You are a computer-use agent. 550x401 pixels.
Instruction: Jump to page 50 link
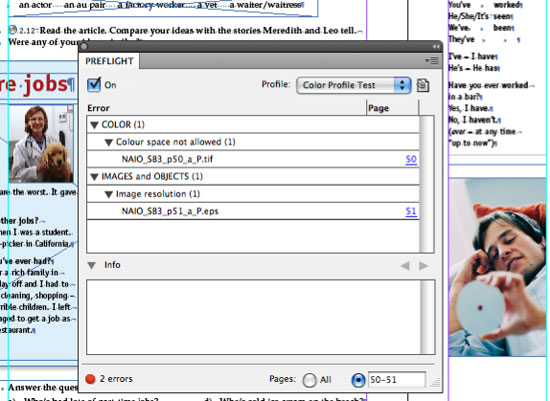pyautogui.click(x=411, y=160)
